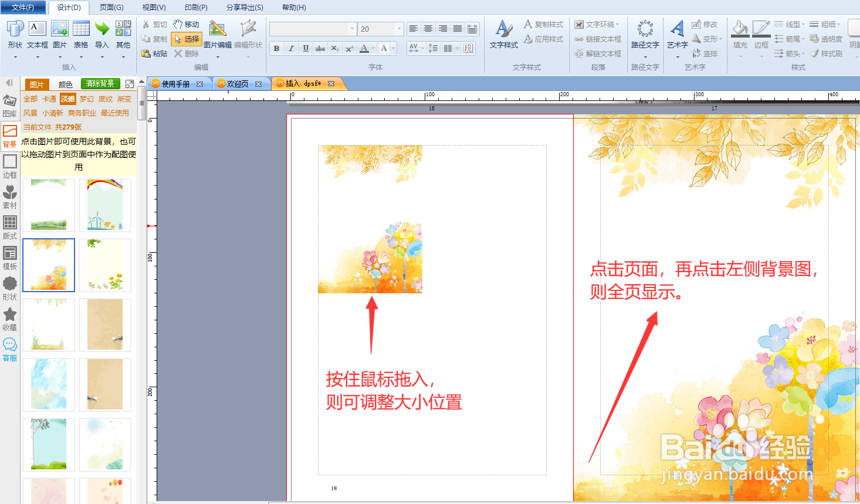Activate the 选择 selection pointer tool
Screen dimensions: 860x504
pyautogui.click(x=187, y=39)
